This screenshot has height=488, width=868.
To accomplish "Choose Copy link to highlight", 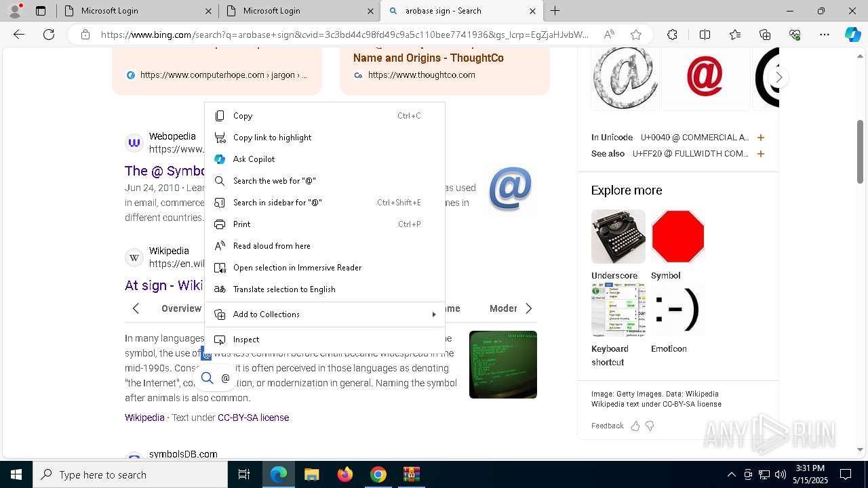I will [x=325, y=138].
